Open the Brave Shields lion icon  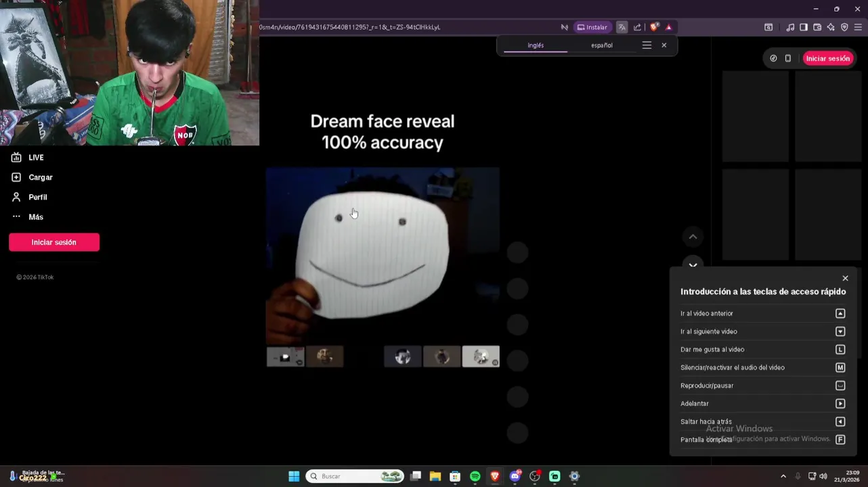pyautogui.click(x=653, y=27)
